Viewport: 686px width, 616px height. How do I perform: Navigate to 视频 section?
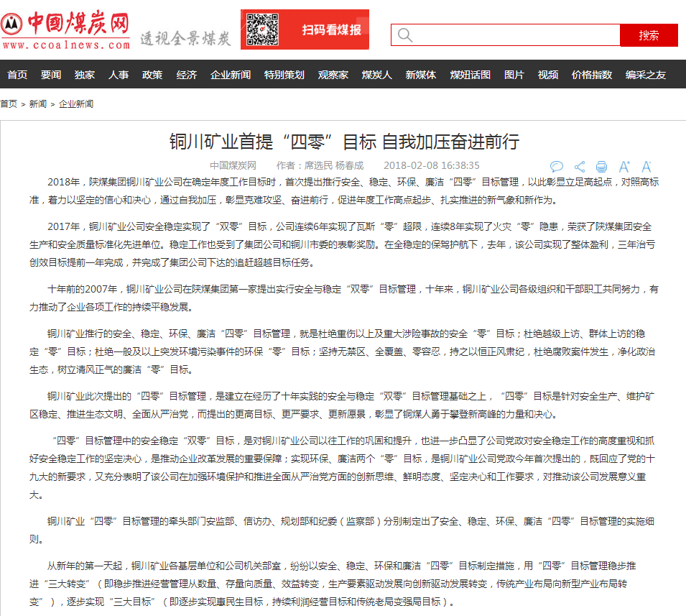548,75
